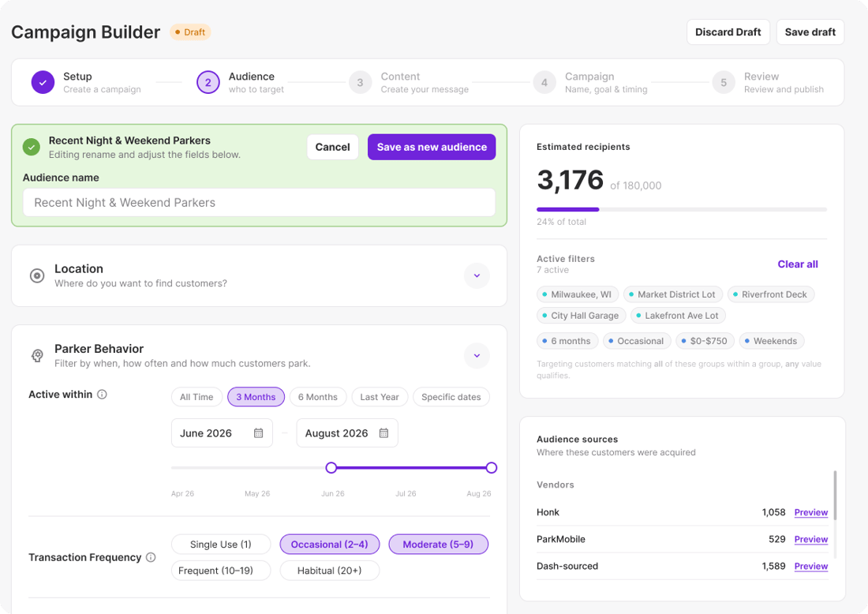Click the Occasional active filter chip

click(637, 341)
